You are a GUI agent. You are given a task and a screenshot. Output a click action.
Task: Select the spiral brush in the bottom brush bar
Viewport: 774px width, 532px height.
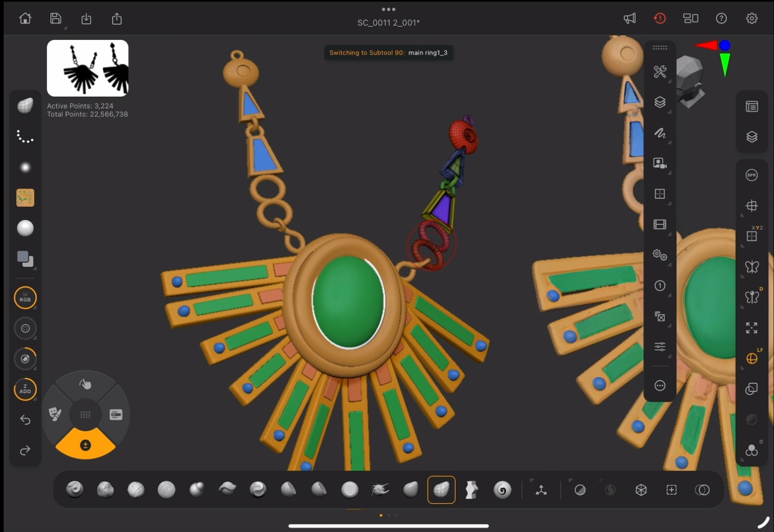(x=502, y=490)
